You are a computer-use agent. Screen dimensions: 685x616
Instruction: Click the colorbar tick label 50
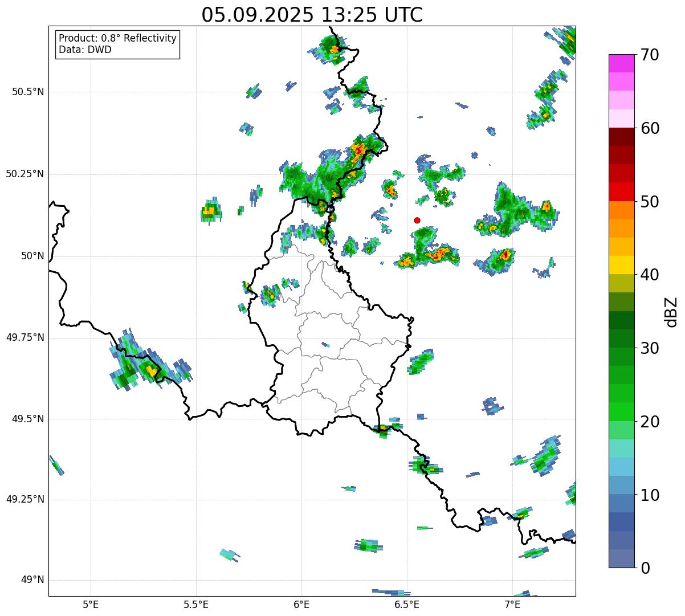tap(650, 202)
